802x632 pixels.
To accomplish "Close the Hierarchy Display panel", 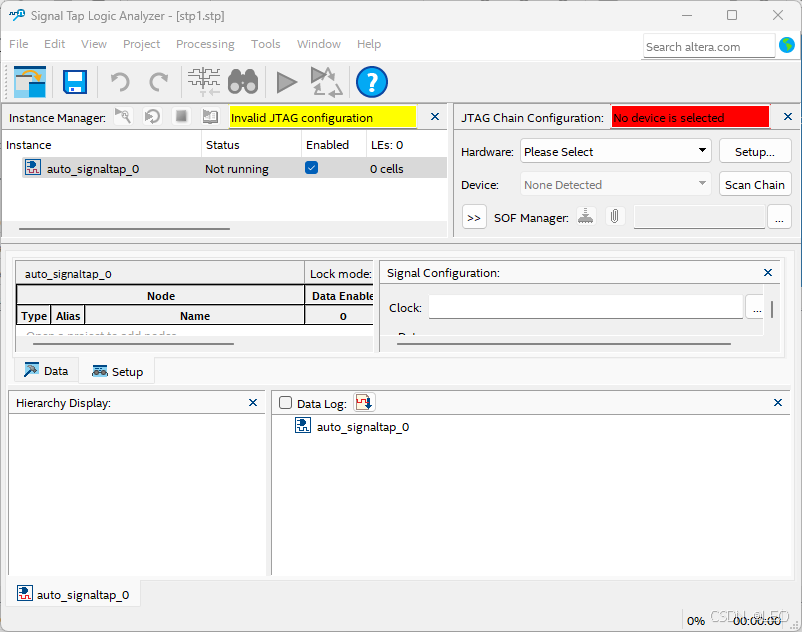I will [253, 402].
